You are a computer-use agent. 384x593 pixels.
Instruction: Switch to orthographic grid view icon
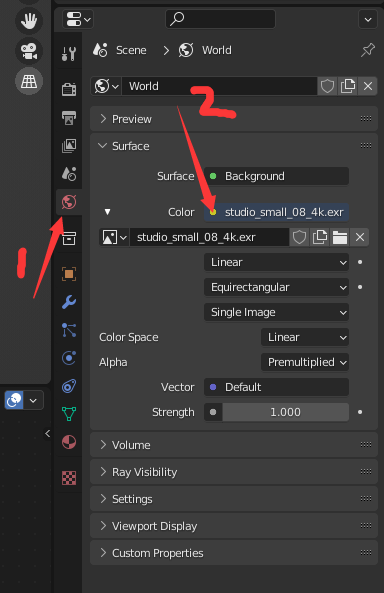pyautogui.click(x=29, y=81)
